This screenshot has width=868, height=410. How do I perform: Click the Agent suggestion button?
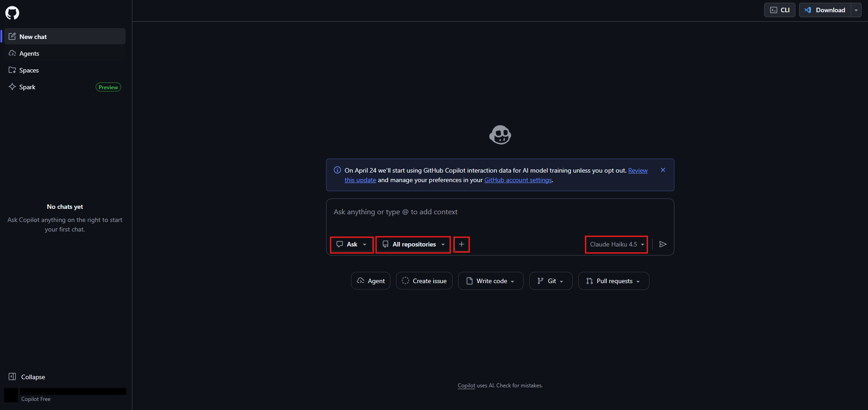click(371, 281)
